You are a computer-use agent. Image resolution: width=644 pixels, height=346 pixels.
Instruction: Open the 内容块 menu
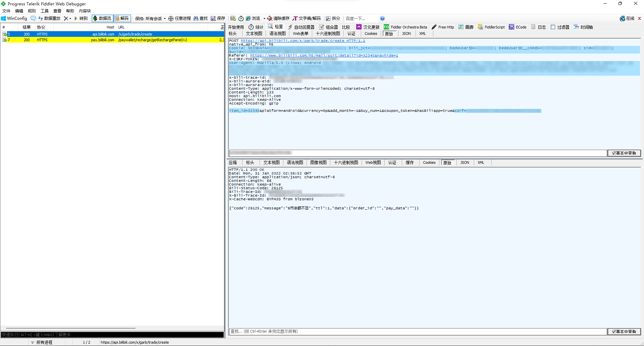(85, 11)
